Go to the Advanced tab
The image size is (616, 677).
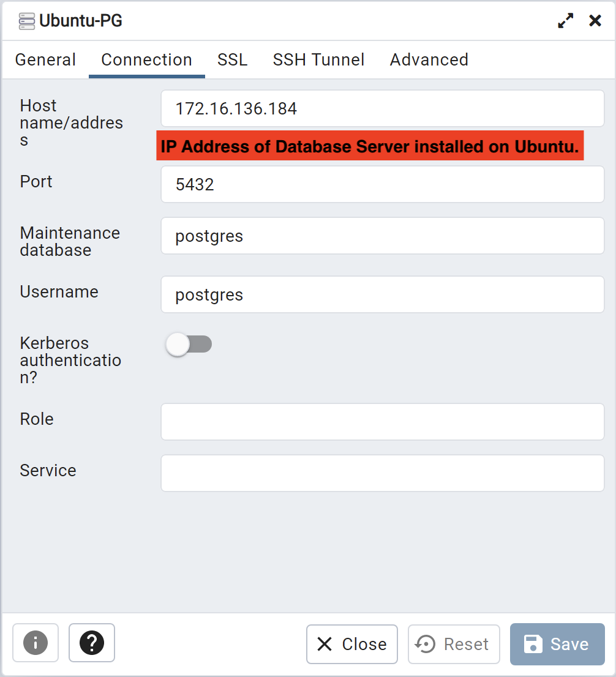pyautogui.click(x=429, y=59)
